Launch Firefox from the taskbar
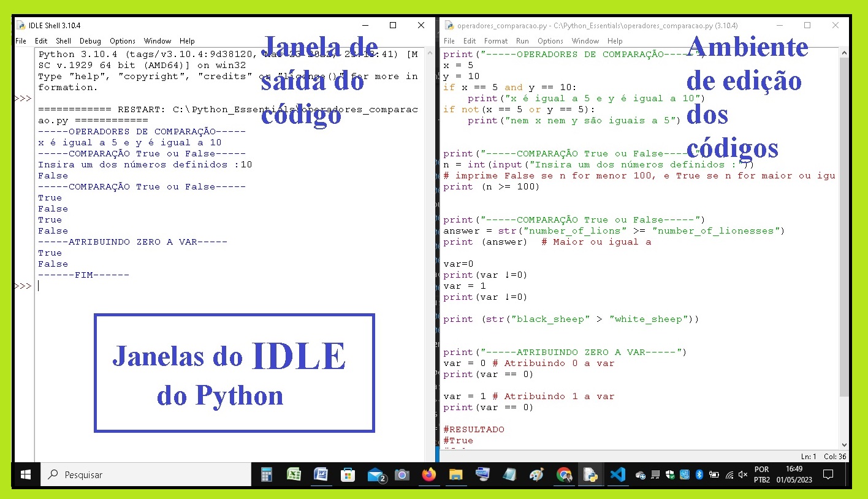 pos(429,474)
